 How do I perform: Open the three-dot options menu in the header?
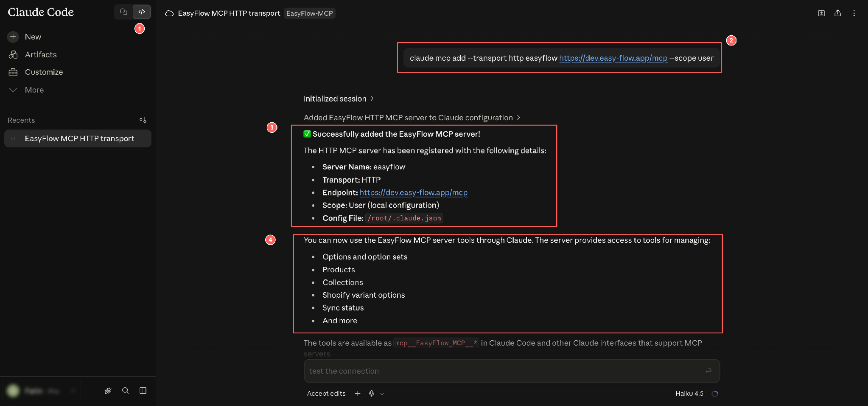(x=854, y=13)
